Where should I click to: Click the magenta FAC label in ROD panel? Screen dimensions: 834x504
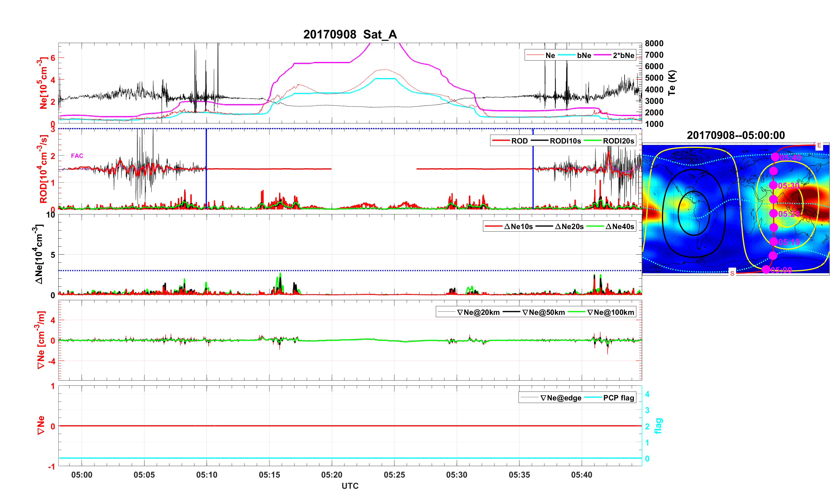[x=77, y=156]
